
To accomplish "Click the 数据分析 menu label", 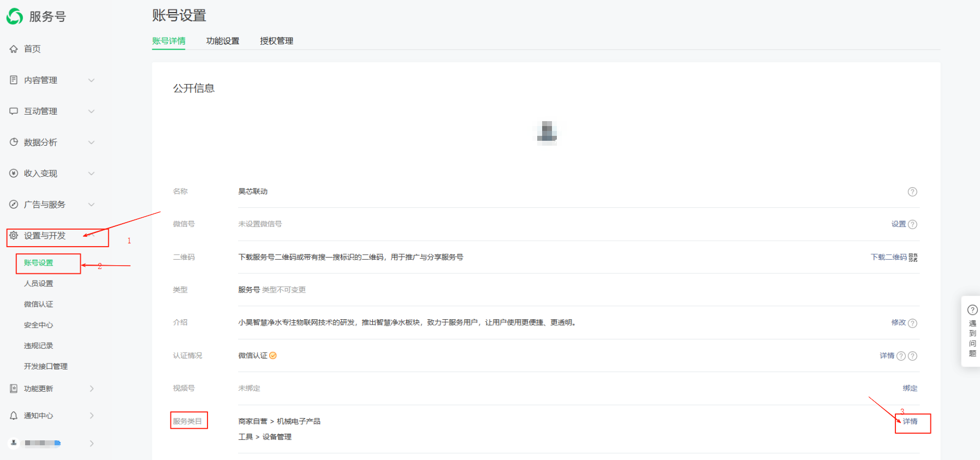I will pos(40,142).
